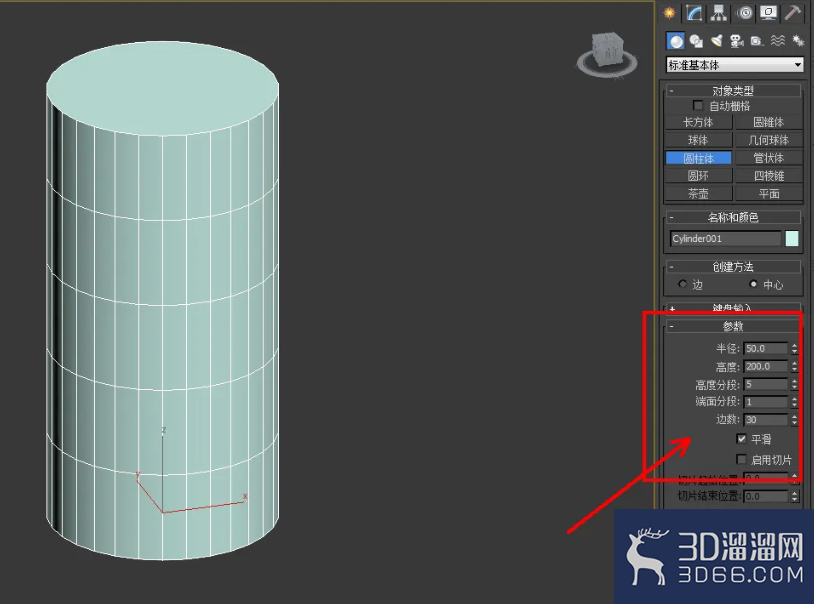The width and height of the screenshot is (814, 604).
Task: Open the Display panel tab
Action: tap(768, 13)
